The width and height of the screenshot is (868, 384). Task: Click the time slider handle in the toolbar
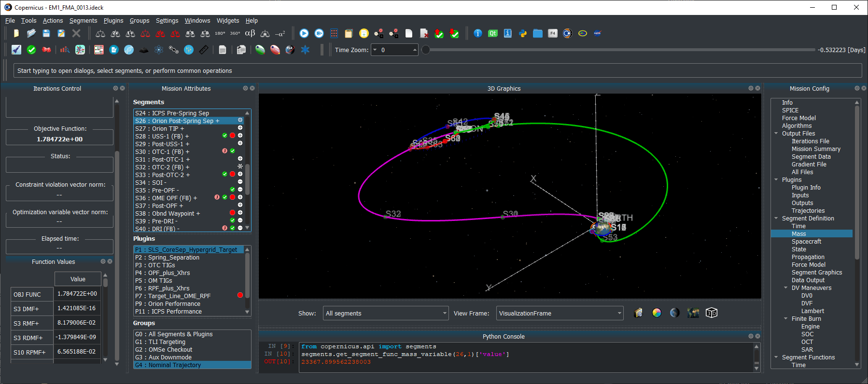click(426, 50)
